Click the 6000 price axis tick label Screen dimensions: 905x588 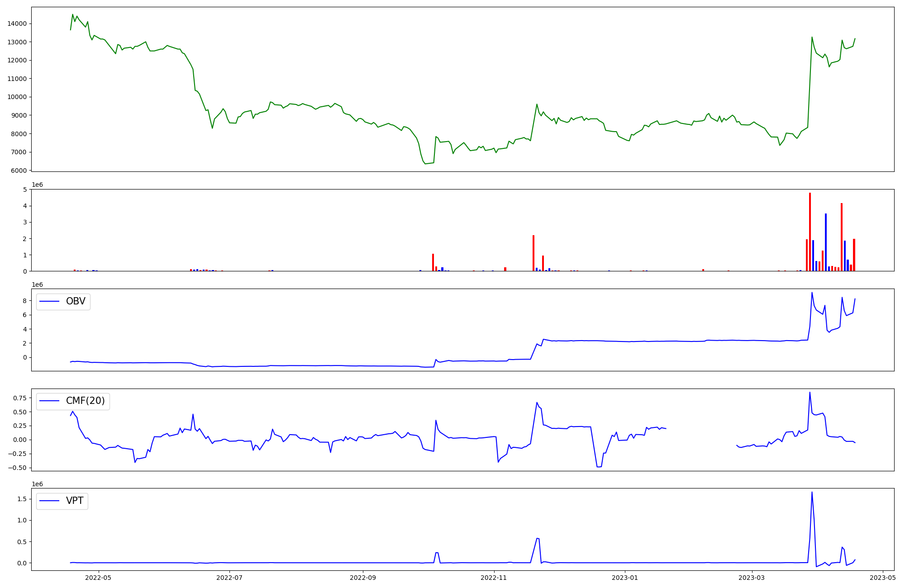click(x=19, y=171)
